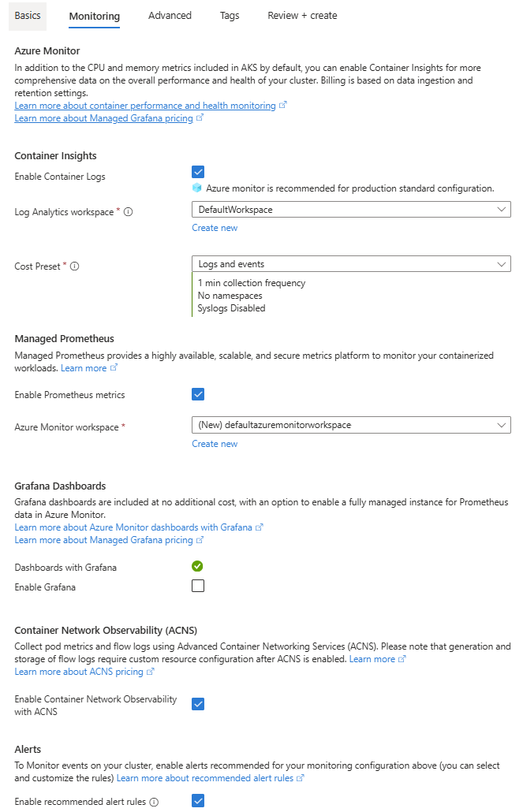Click the green checkmark beside Dashboards with Grafana
Viewport: 523px width, 812px height.
point(197,566)
